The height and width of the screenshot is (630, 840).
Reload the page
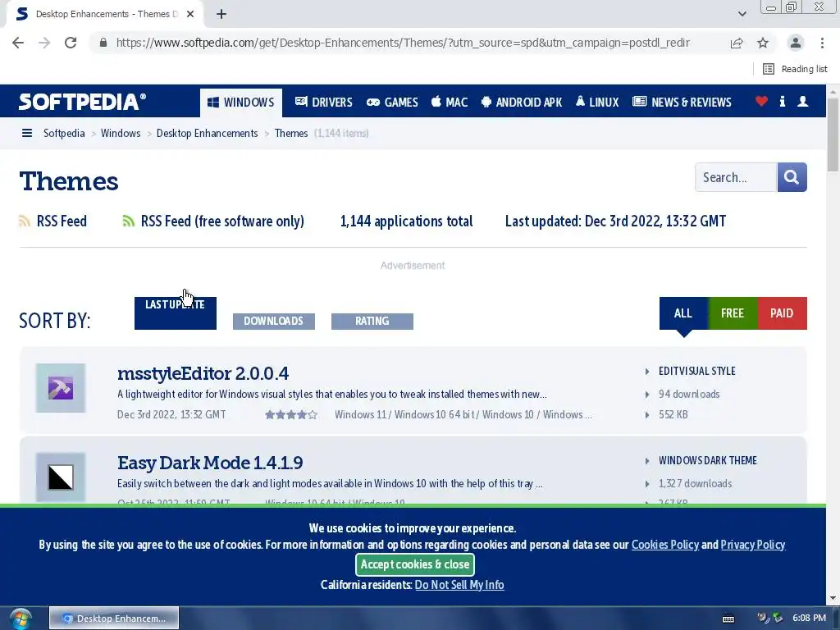click(71, 43)
